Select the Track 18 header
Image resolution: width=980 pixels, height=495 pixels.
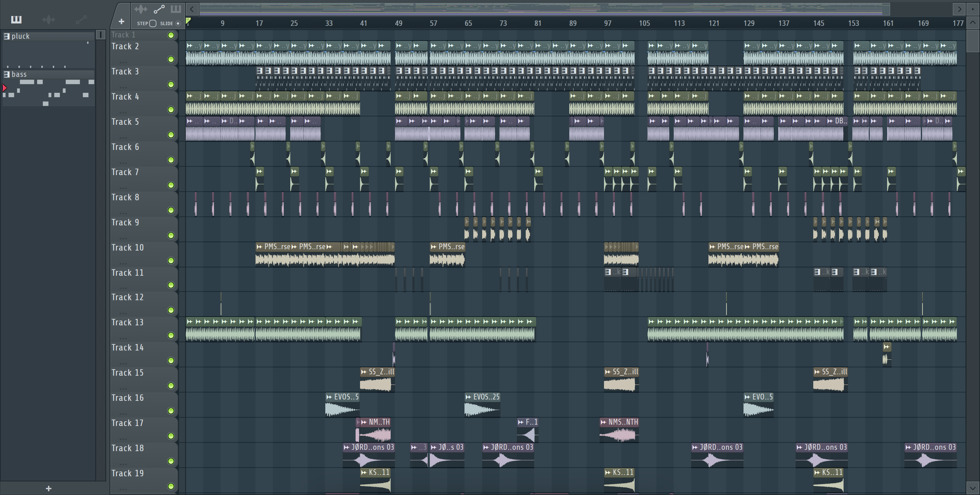(144, 455)
